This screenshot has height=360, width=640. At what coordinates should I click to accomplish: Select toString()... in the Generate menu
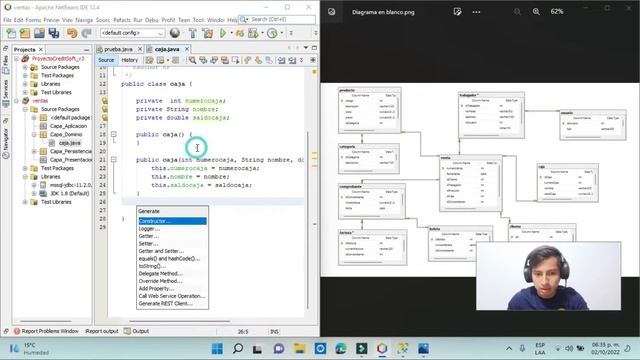pyautogui.click(x=172, y=266)
